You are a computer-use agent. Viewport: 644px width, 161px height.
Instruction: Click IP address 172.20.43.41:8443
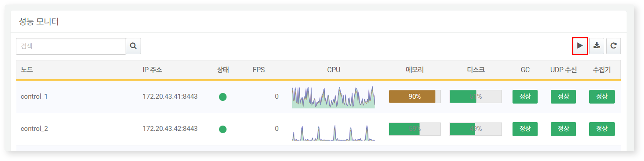(170, 96)
